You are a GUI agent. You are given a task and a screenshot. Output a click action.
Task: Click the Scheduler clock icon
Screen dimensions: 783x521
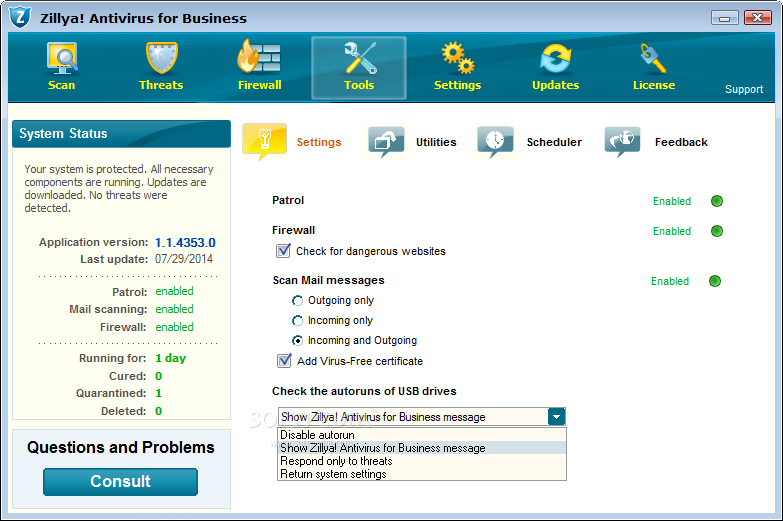(x=495, y=142)
